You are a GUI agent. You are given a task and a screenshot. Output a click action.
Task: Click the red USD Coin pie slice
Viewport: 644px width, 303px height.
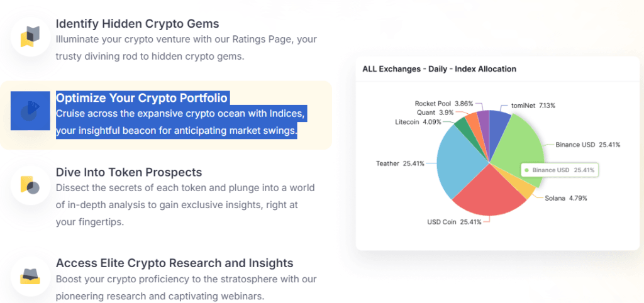point(487,192)
